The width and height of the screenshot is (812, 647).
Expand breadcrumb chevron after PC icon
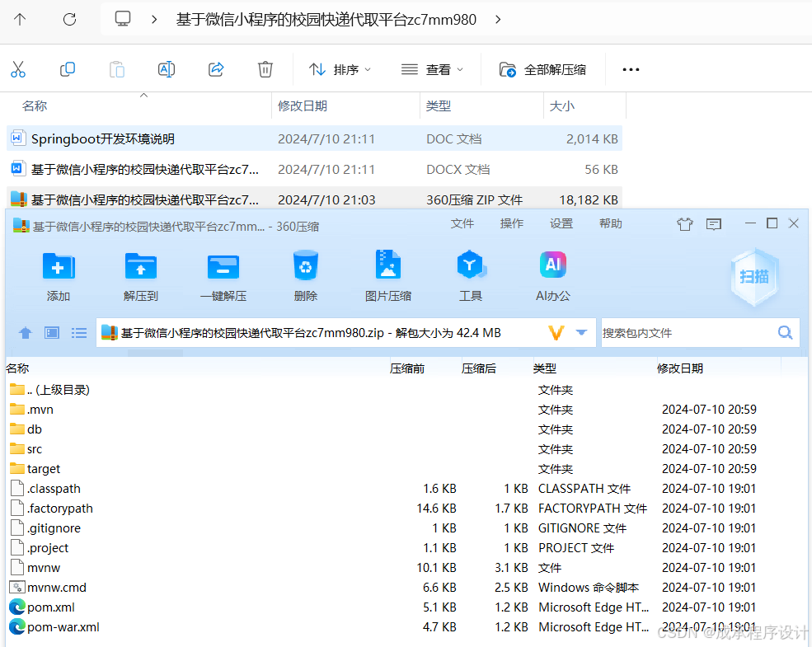pos(154,20)
